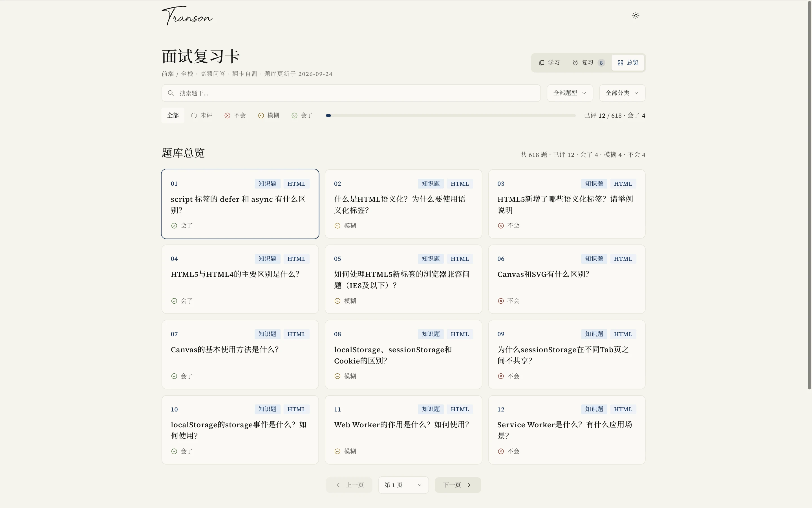Click the 模糊 icon on card 11
This screenshot has height=508, width=812.
tap(337, 452)
